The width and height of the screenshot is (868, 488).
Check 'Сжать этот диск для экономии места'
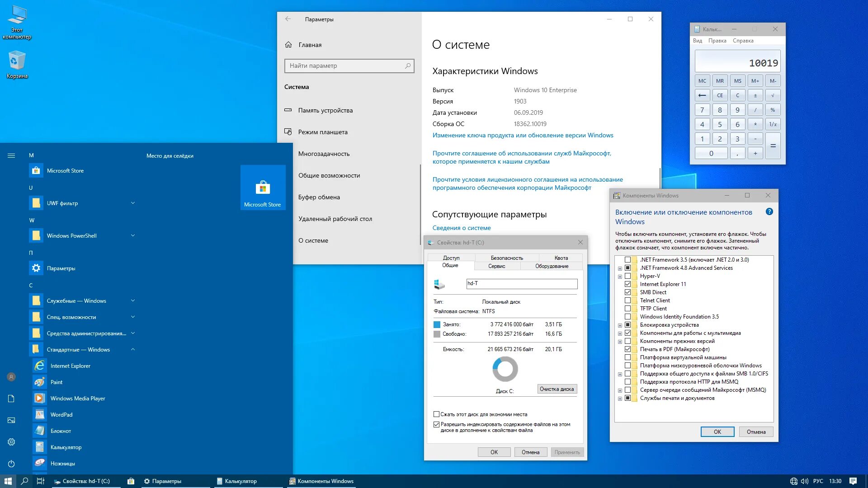point(436,414)
